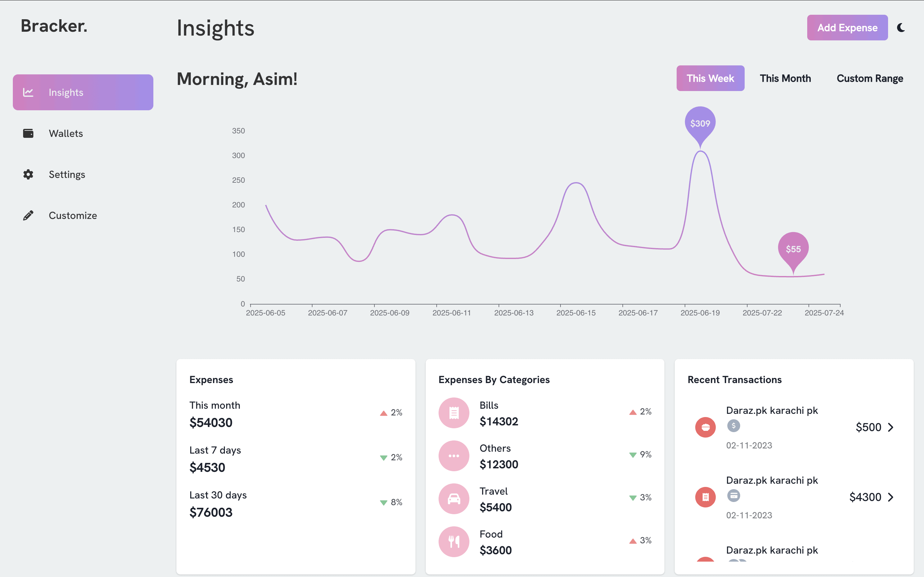The height and width of the screenshot is (577, 924).
Task: Switch to This Month view
Action: (785, 78)
